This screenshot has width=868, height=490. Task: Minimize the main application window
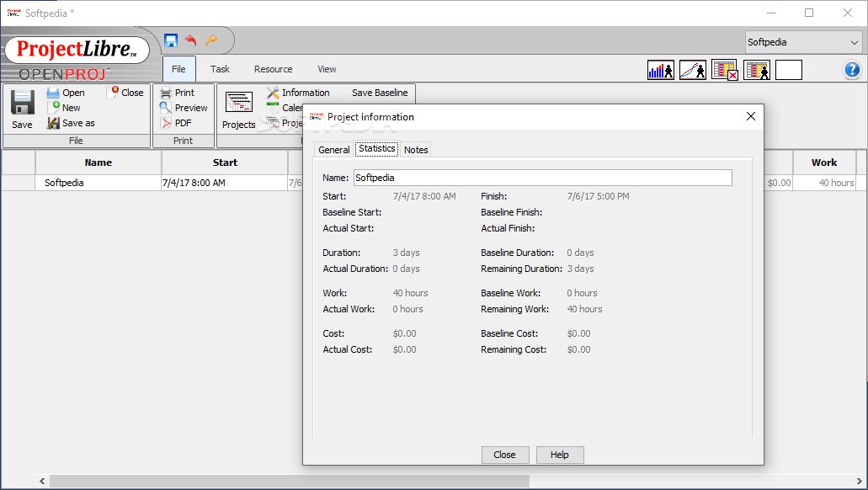(x=771, y=13)
